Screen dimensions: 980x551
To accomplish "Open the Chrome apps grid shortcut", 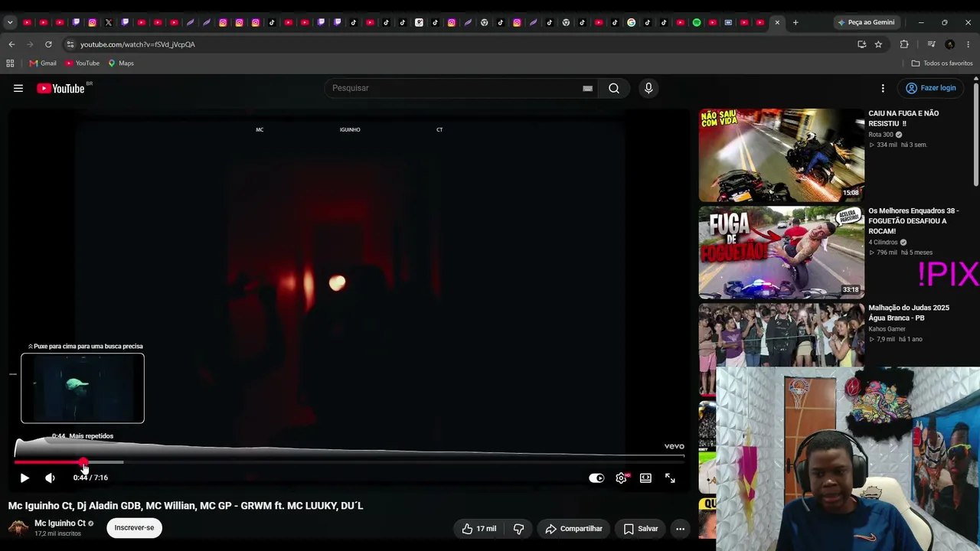I will [x=10, y=64].
